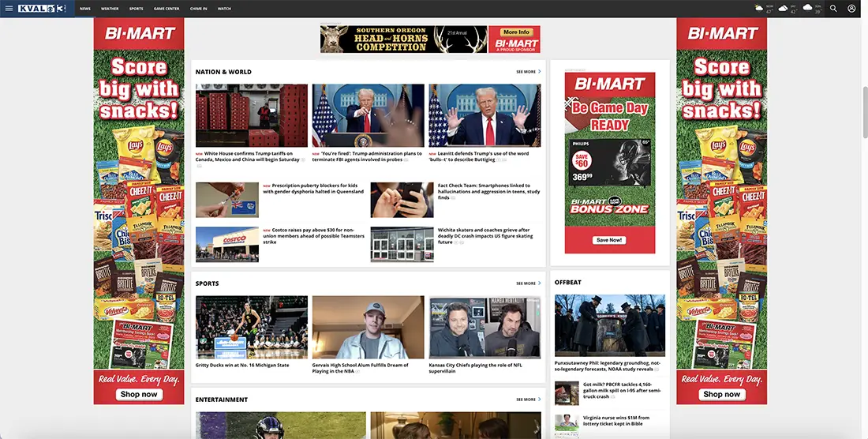The image size is (868, 439).
Task: Read Costco raises pay above $30 story
Action: click(314, 236)
